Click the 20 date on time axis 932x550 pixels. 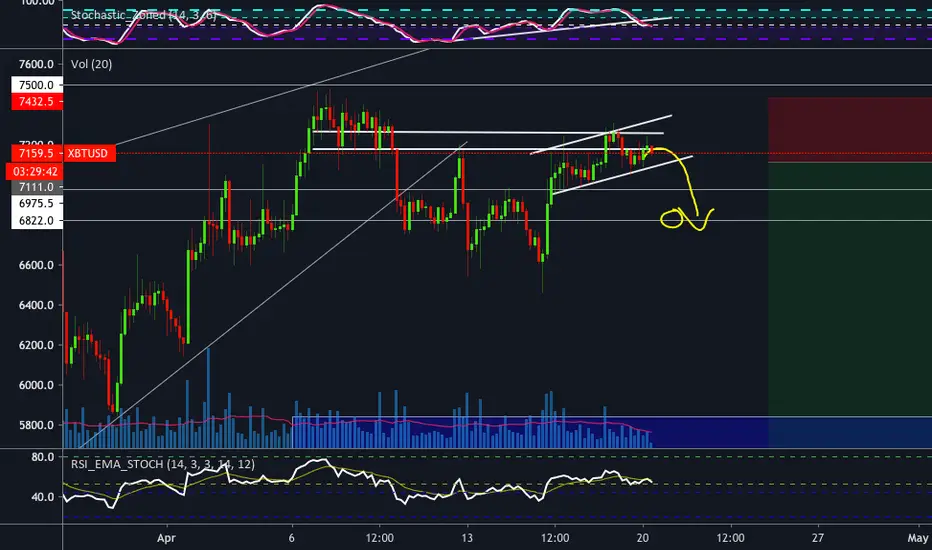point(643,538)
